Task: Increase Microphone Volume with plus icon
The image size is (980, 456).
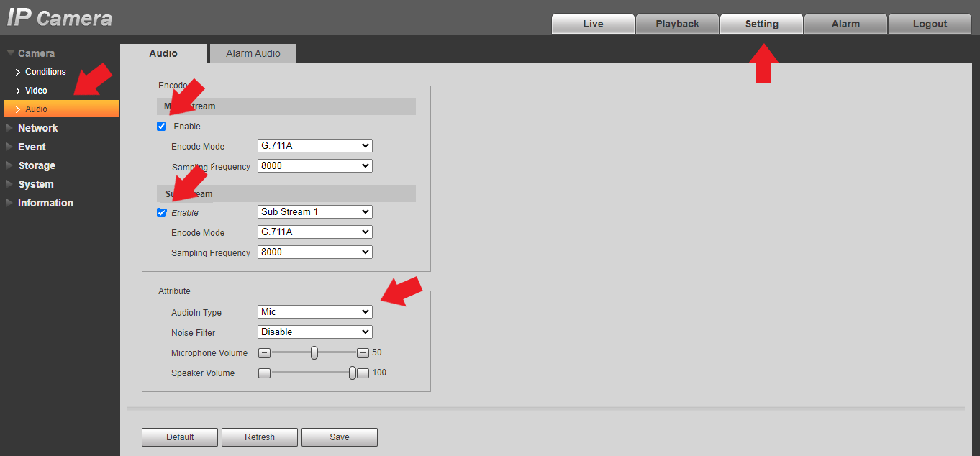Action: click(363, 353)
